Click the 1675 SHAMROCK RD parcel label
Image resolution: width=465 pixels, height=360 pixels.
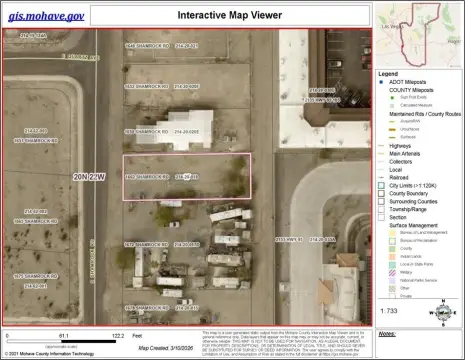pyautogui.click(x=36, y=276)
